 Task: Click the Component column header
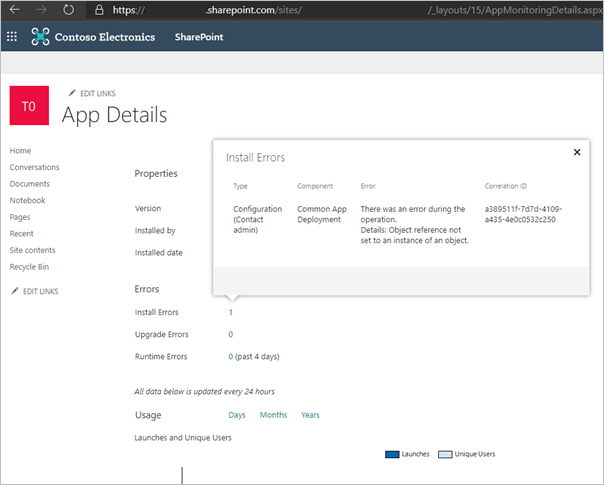click(315, 186)
